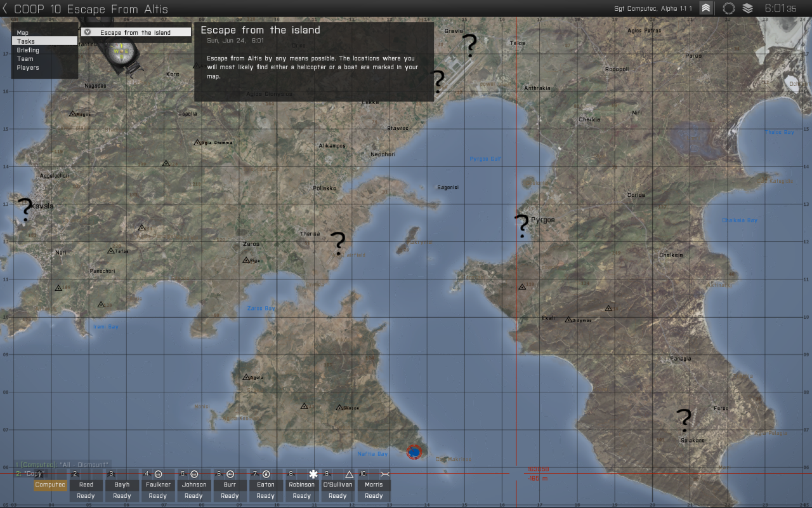The width and height of the screenshot is (812, 508).
Task: Click the question mark marker near Kavala
Action: [x=25, y=210]
